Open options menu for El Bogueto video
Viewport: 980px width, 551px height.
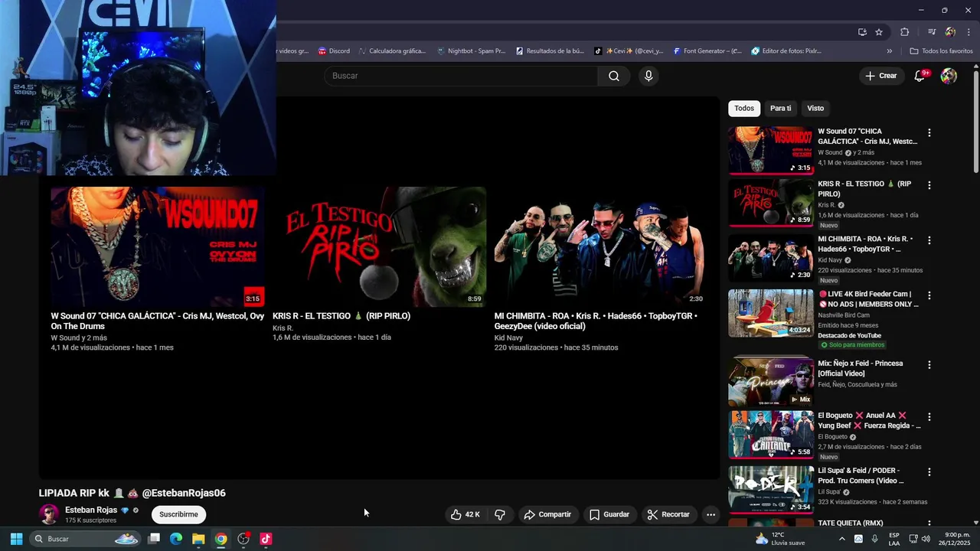929,417
